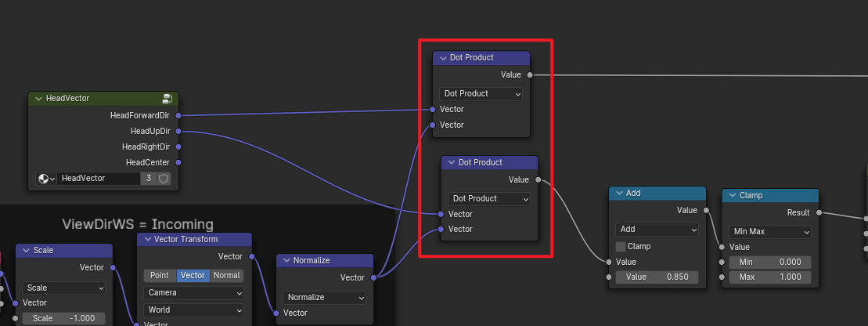Image resolution: width=868 pixels, height=326 pixels.
Task: Open the Camera dropdown in Vector Transform
Action: tap(193, 292)
